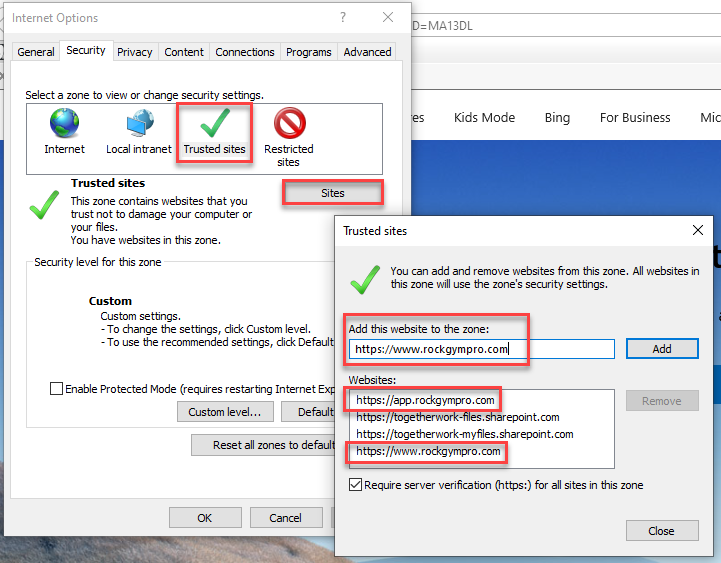Toggle Enable Protected Mode checkbox
Image resolution: width=721 pixels, height=563 pixels.
point(56,388)
